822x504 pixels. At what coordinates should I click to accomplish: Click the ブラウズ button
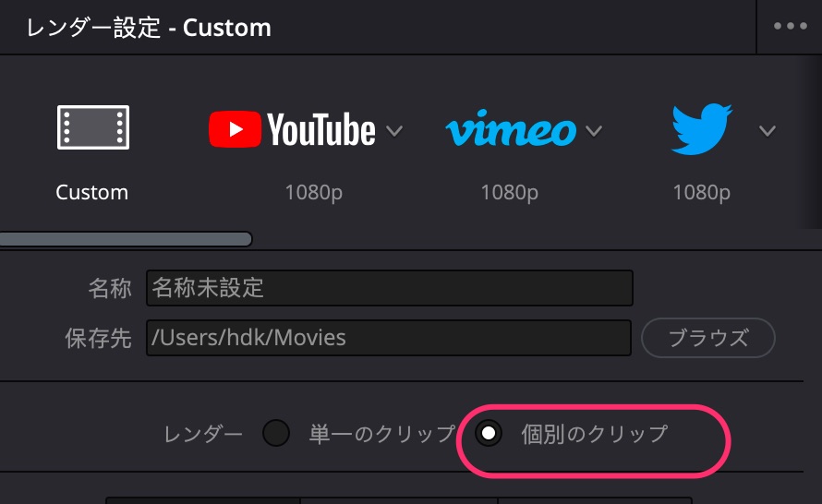707,338
